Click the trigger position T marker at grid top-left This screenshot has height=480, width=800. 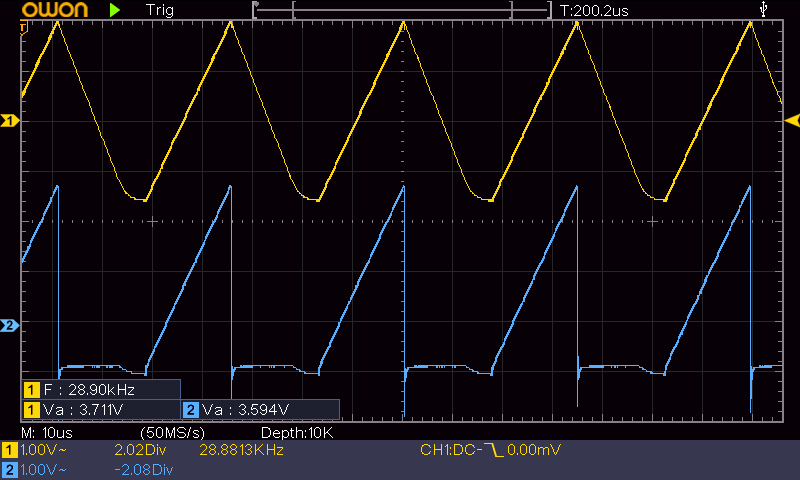click(x=24, y=29)
